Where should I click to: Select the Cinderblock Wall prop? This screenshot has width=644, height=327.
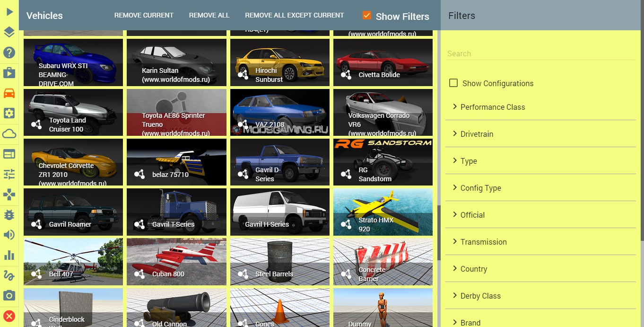[73, 308]
